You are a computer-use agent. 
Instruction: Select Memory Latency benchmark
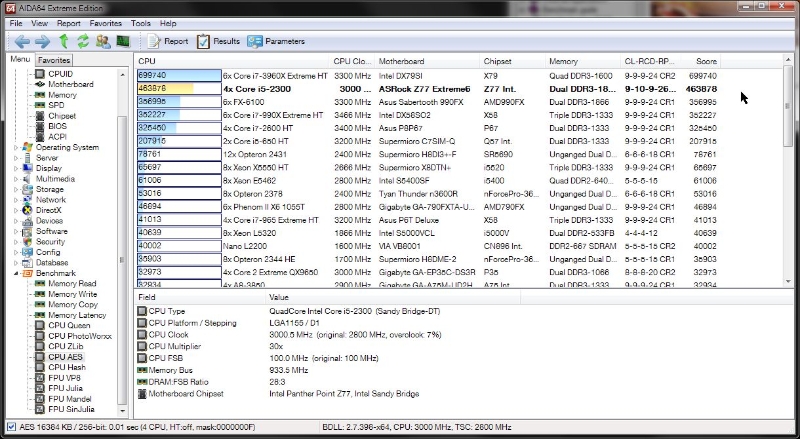click(77, 315)
